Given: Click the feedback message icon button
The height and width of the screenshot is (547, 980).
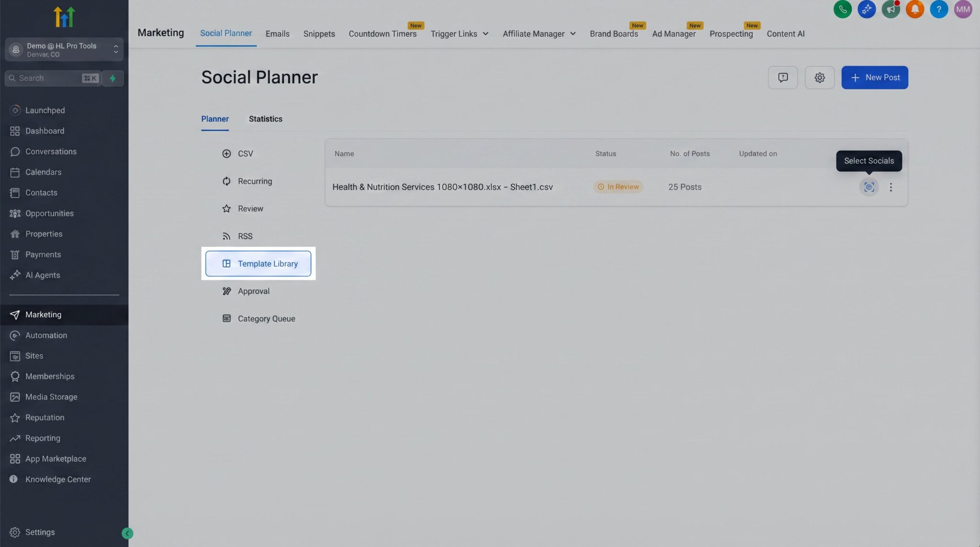Looking at the screenshot, I should pos(782,78).
